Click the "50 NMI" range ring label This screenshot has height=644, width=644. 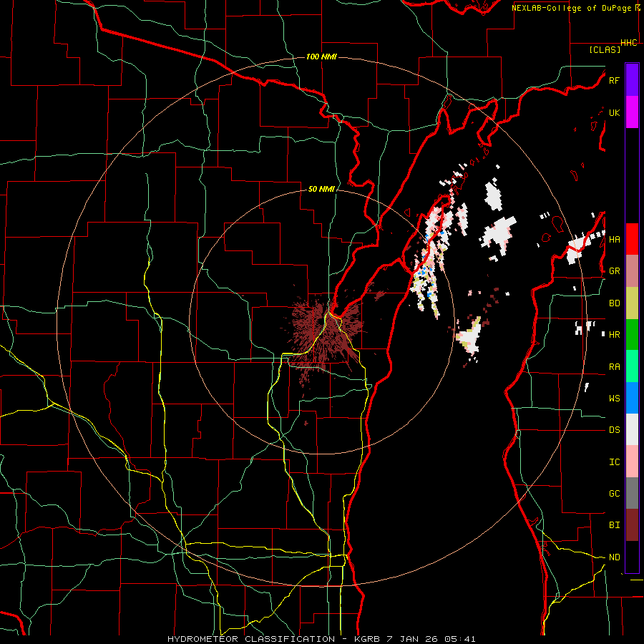click(x=321, y=189)
